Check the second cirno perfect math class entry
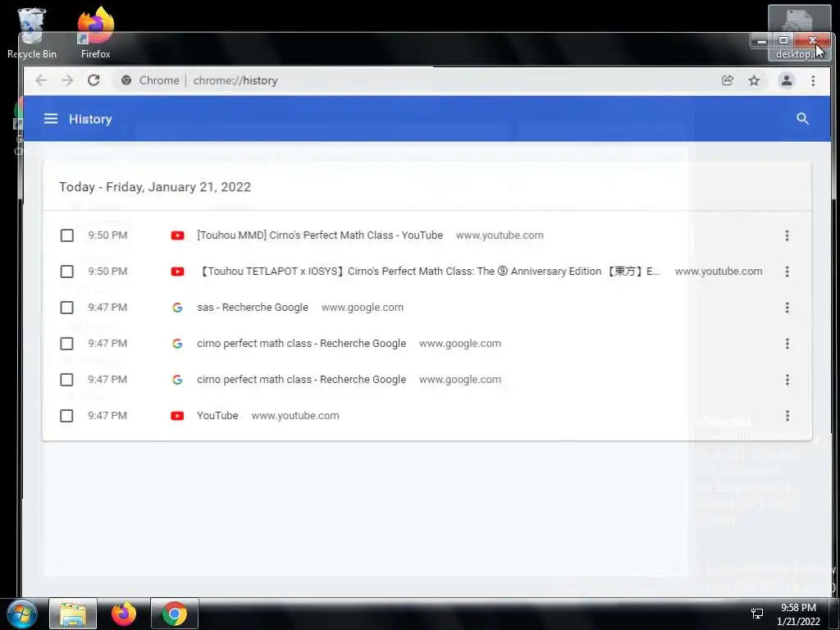This screenshot has width=840, height=630. pyautogui.click(x=67, y=380)
